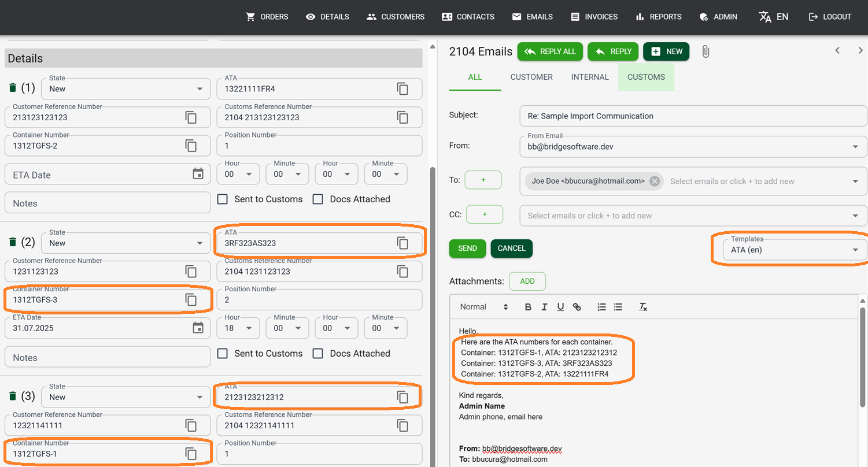Apply bold formatting in email editor
The height and width of the screenshot is (467, 868).
pyautogui.click(x=528, y=307)
